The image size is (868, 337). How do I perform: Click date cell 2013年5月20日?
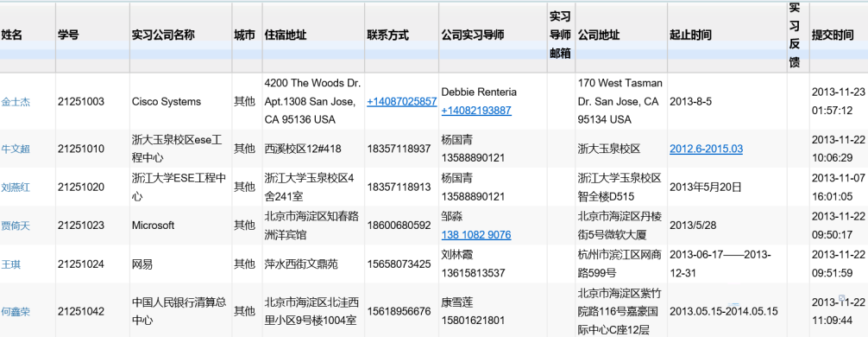point(706,188)
